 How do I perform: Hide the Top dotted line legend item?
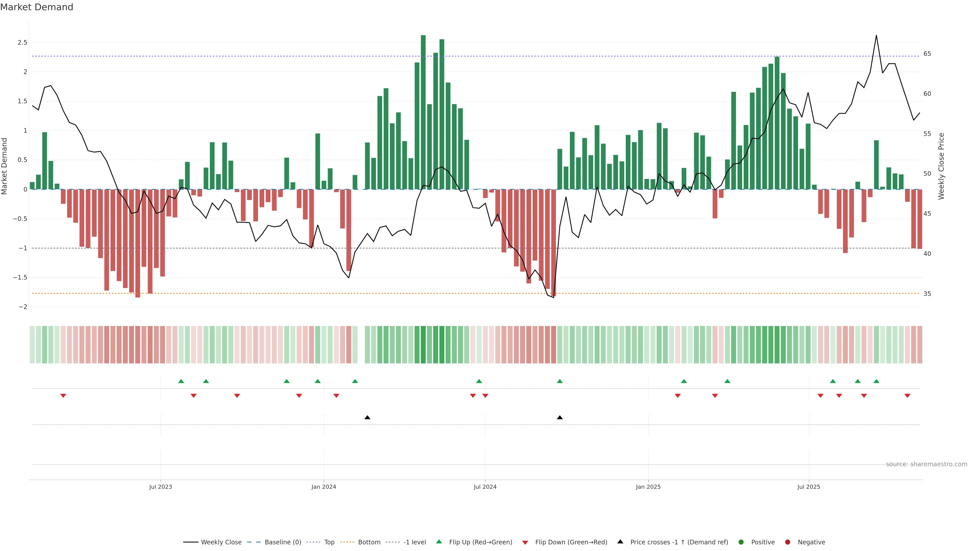pos(329,542)
